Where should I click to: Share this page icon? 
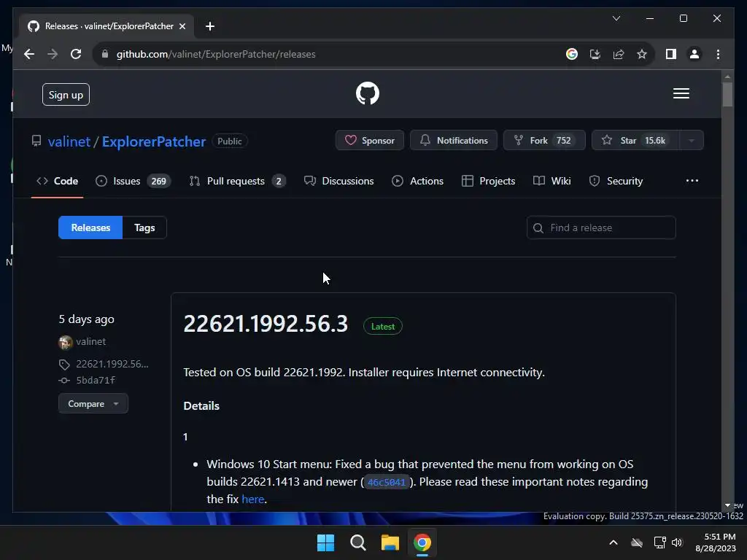pos(619,54)
